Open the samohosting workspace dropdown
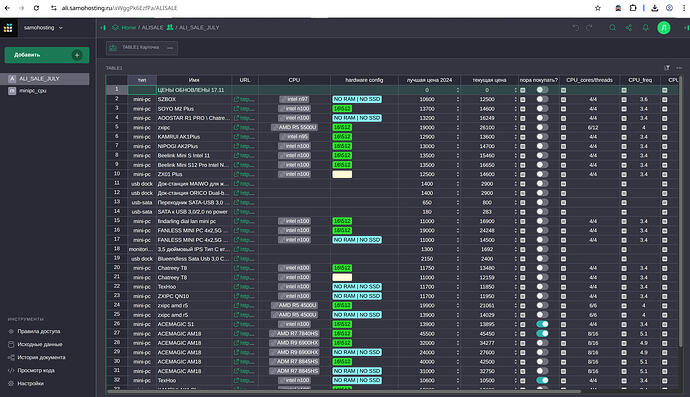The image size is (690, 397). (x=43, y=28)
